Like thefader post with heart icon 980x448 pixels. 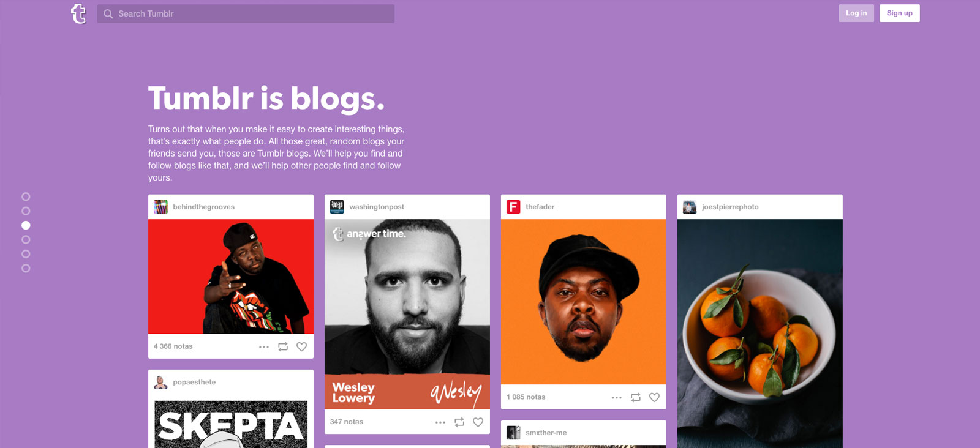click(654, 397)
